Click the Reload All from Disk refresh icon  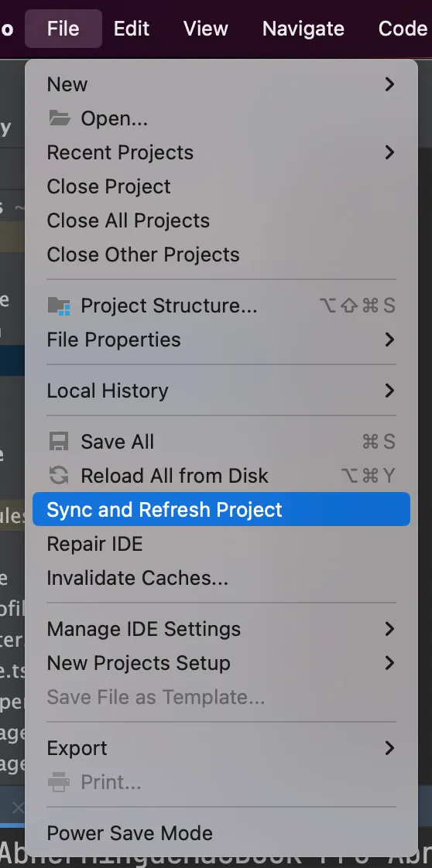pyautogui.click(x=59, y=476)
